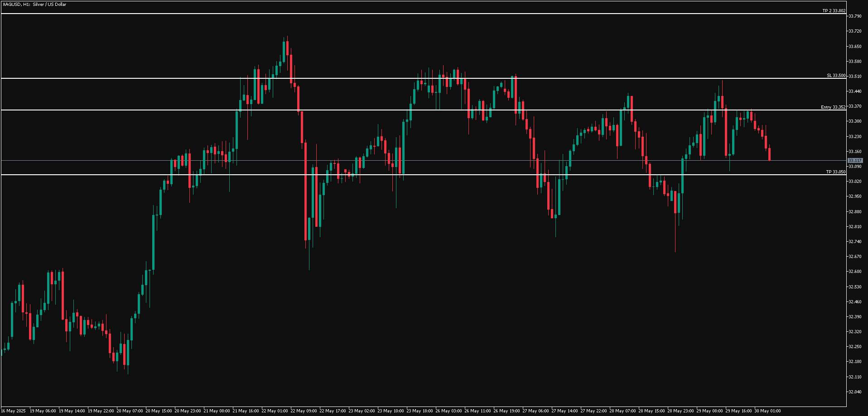Select the 30 May 01:00 time label
This screenshot has width=868, height=416.
click(767, 411)
